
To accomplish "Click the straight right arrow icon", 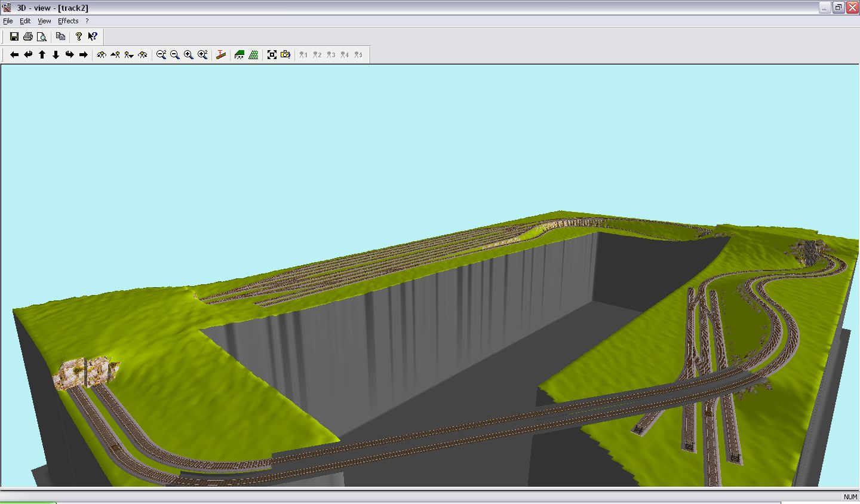I will (x=83, y=55).
